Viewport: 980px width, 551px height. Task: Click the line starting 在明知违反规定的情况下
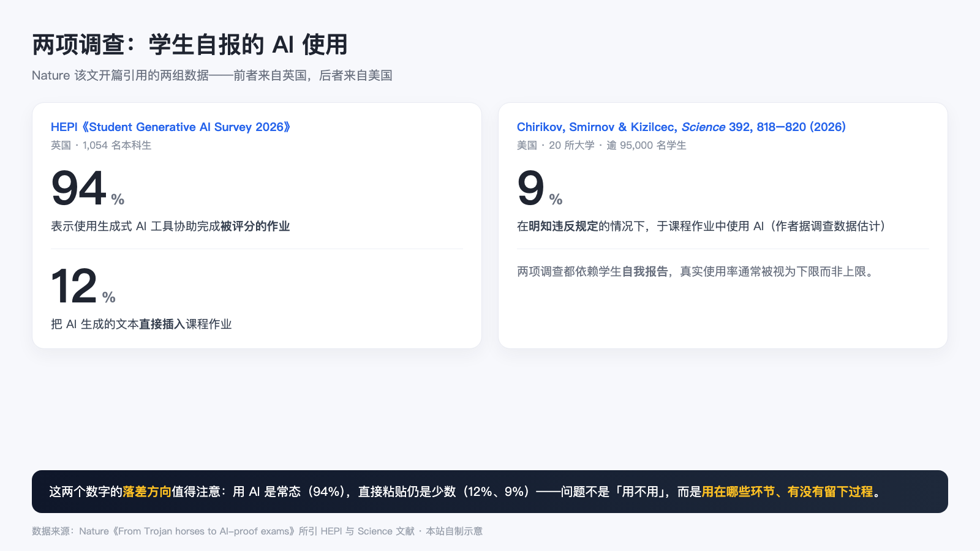(x=701, y=226)
